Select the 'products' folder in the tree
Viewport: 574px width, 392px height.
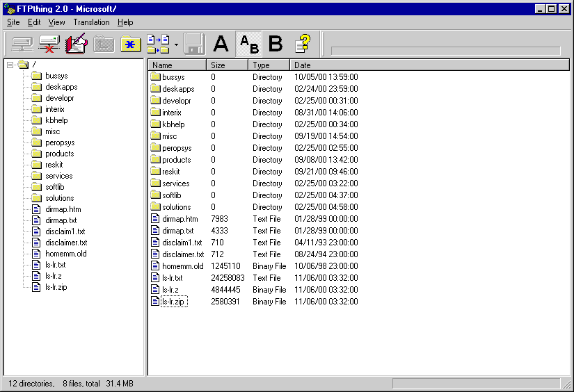(59, 154)
